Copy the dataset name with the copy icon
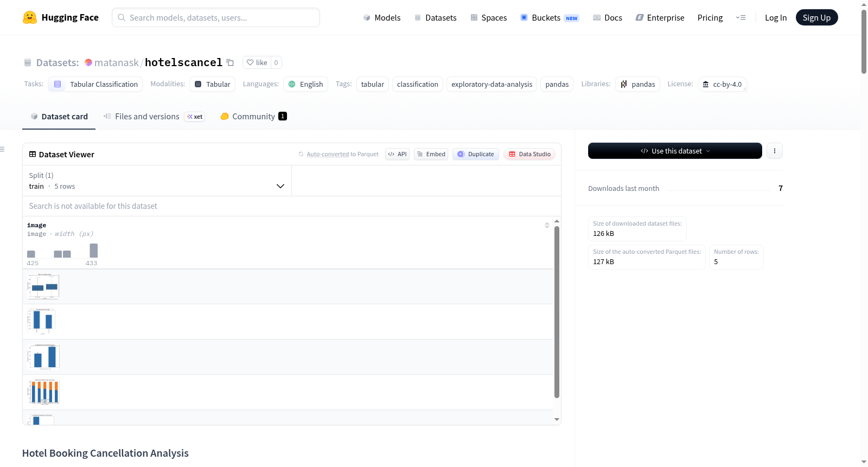Viewport: 868px width, 467px height. 230,62
